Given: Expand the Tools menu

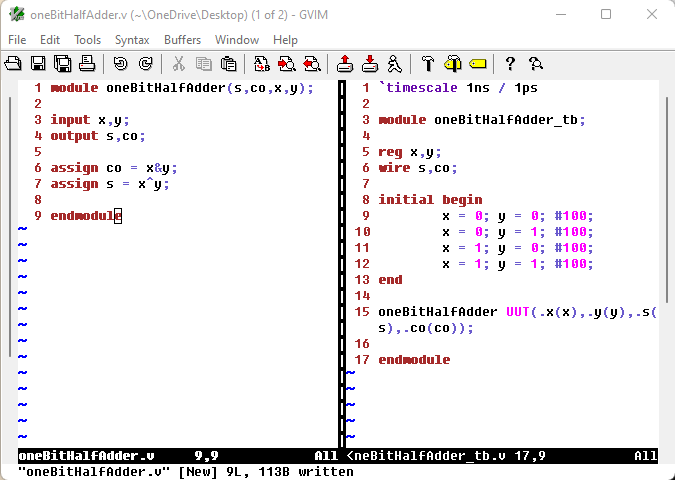Looking at the screenshot, I should pyautogui.click(x=87, y=40).
